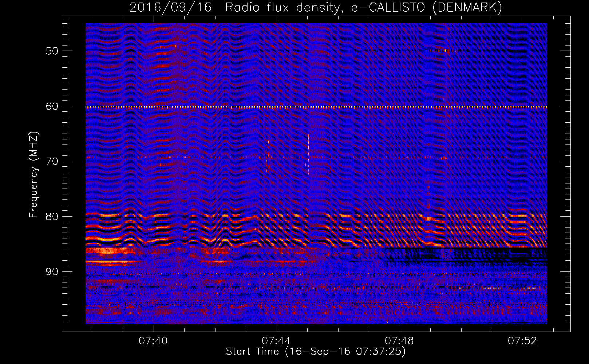Click the 50 frequency tick label
The width and height of the screenshot is (589, 364).
52,51
